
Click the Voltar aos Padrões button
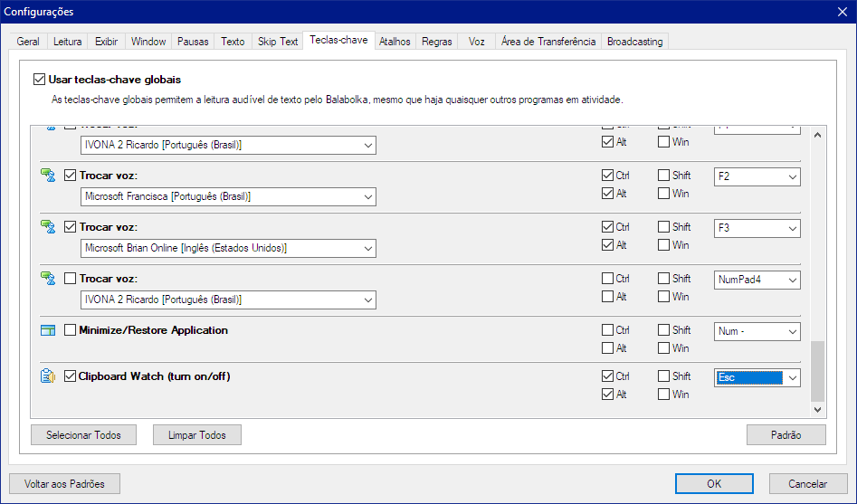tap(64, 484)
